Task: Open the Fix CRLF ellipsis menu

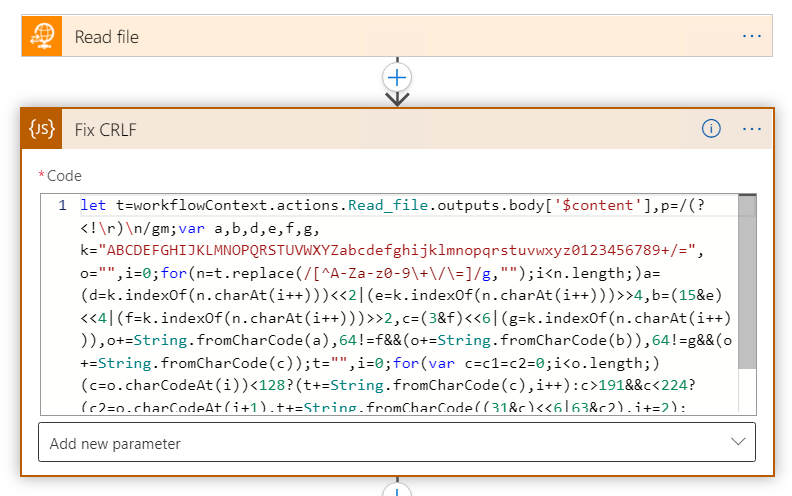Action: [752, 129]
